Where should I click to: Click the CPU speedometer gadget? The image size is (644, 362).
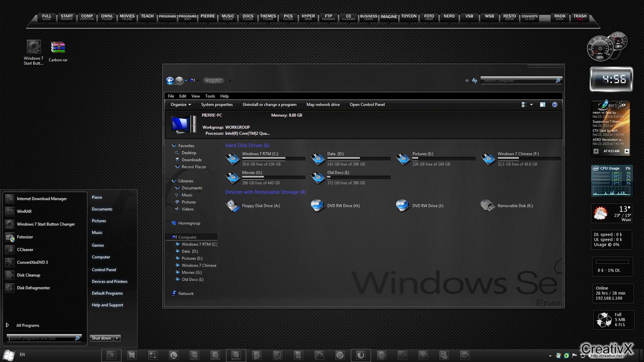[600, 49]
